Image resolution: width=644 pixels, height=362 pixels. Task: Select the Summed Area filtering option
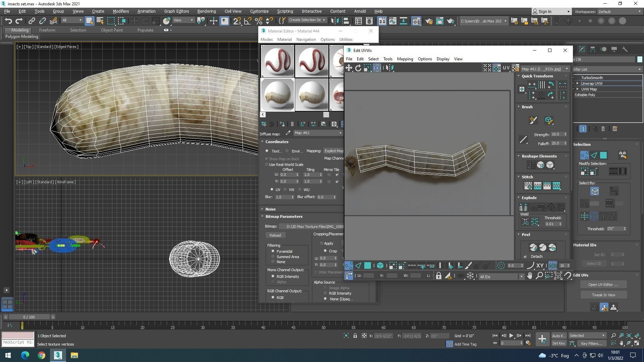pyautogui.click(x=273, y=256)
